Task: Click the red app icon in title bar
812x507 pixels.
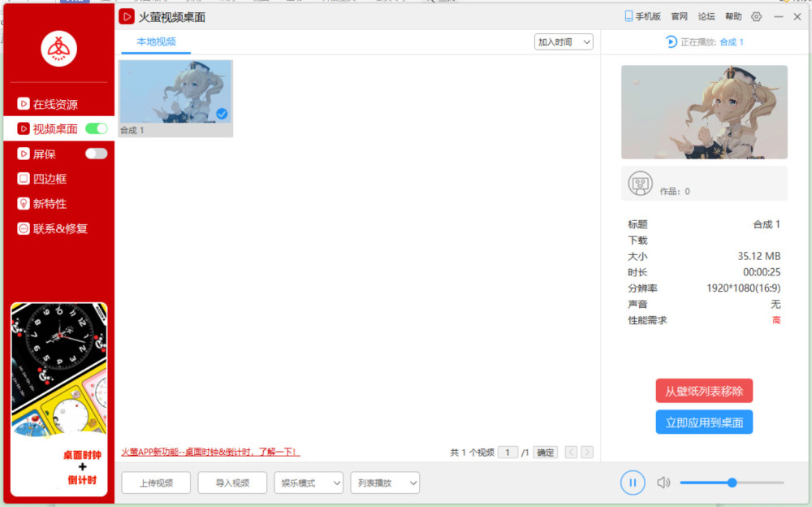Action: [127, 16]
